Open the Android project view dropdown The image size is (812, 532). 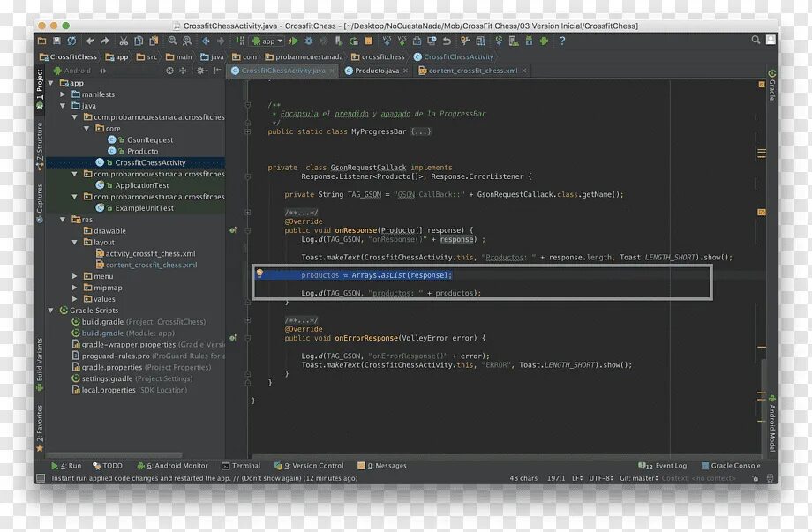[79, 71]
